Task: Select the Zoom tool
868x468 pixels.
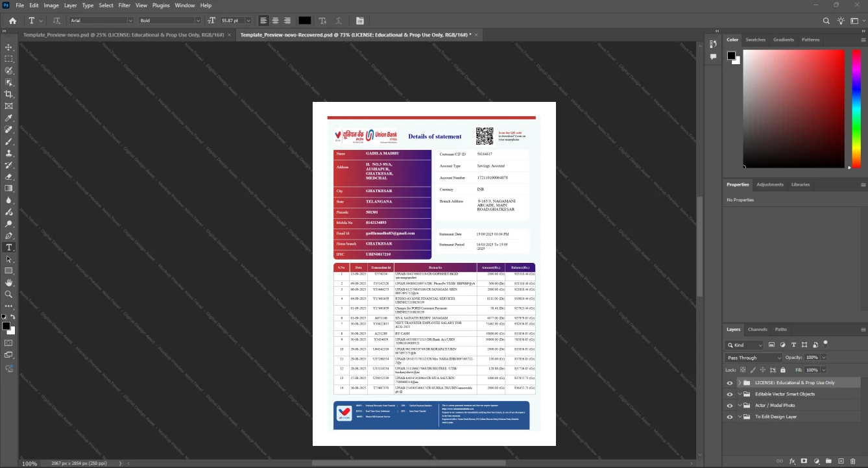Action: (x=9, y=295)
